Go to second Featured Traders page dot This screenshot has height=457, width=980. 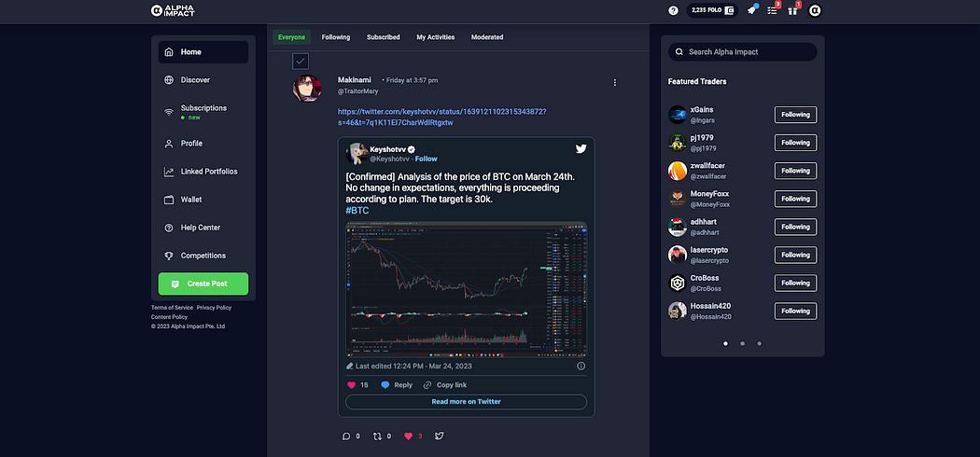pyautogui.click(x=743, y=343)
